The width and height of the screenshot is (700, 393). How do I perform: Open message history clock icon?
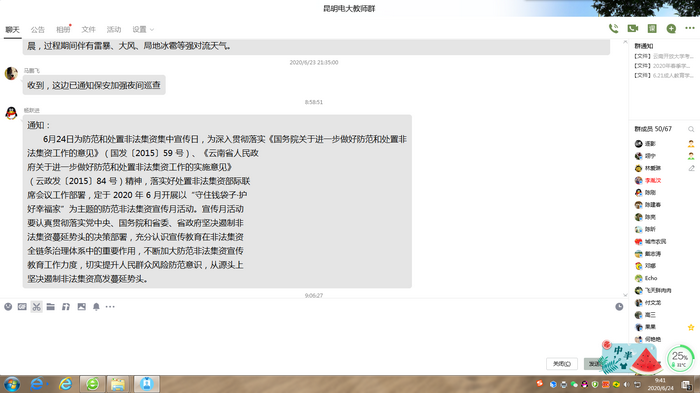619,307
